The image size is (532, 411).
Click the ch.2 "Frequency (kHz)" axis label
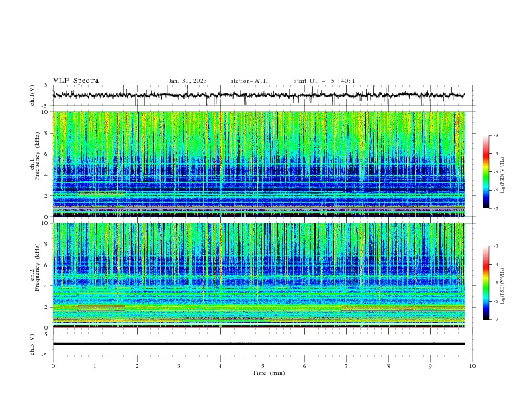37,267
